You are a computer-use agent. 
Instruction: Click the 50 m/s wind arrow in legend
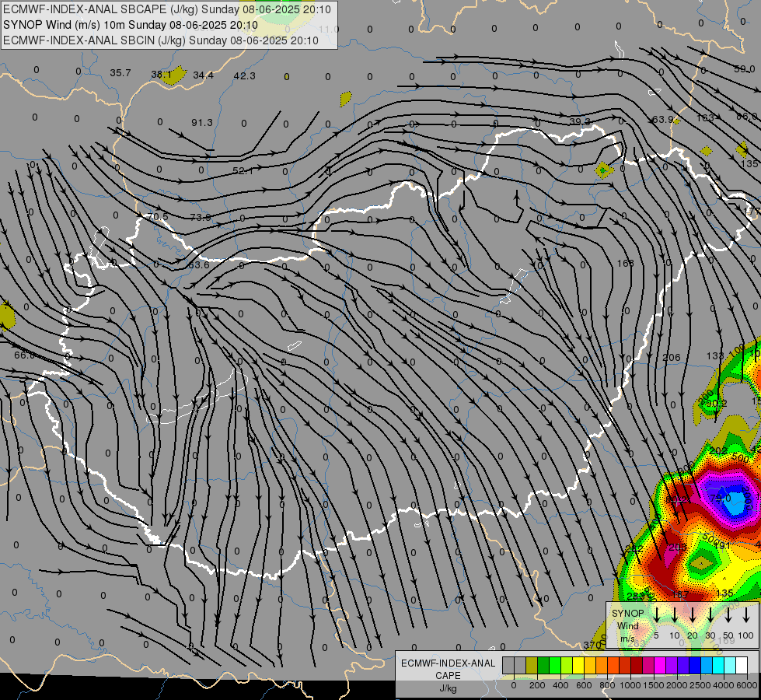728,614
